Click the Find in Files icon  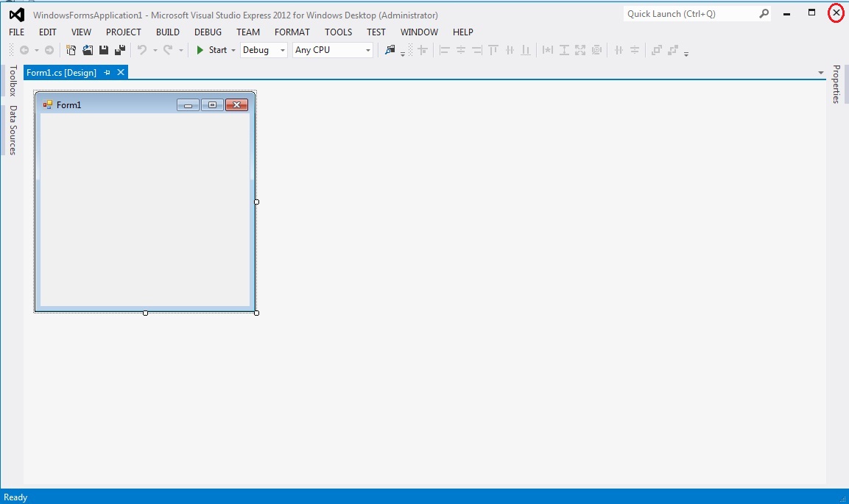pyautogui.click(x=390, y=50)
